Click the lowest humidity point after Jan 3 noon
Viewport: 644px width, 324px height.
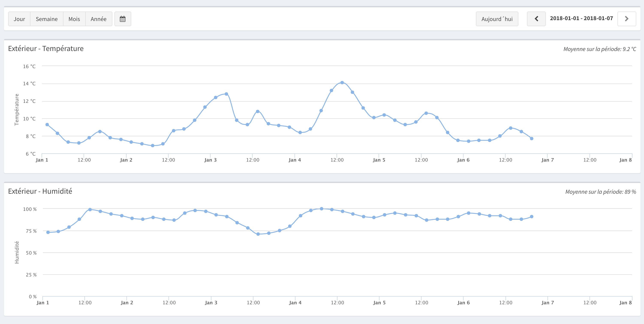[258, 234]
